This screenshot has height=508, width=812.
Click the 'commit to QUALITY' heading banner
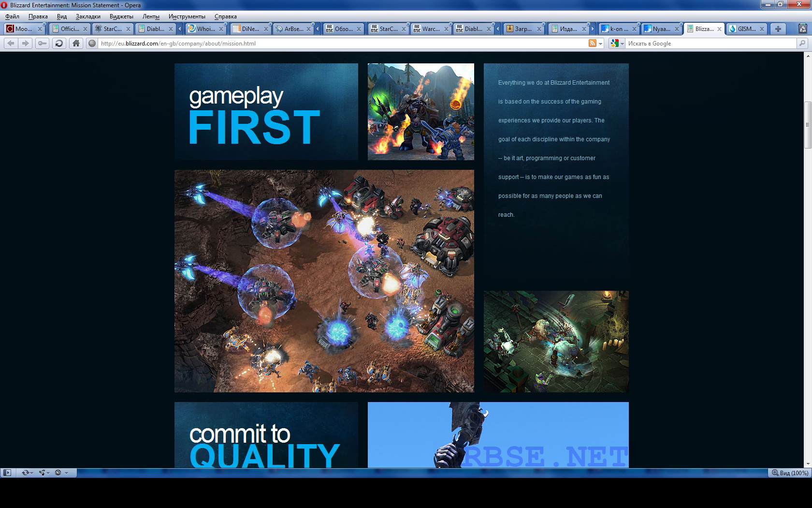tap(266, 435)
